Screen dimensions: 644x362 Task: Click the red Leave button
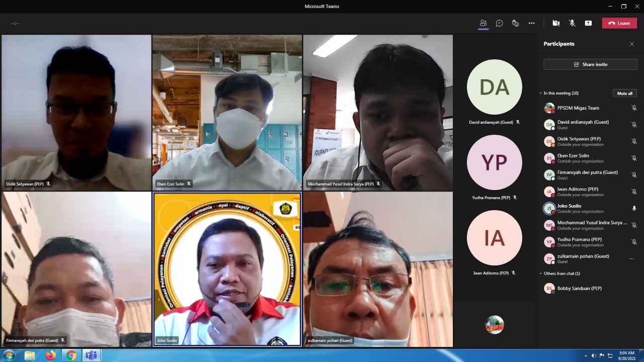[619, 23]
